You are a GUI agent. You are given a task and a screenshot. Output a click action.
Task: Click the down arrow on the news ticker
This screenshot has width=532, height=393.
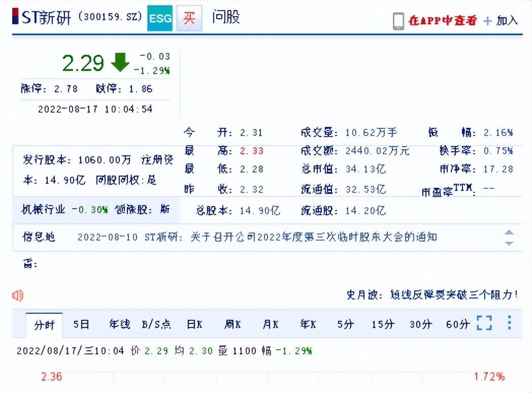tap(509, 244)
